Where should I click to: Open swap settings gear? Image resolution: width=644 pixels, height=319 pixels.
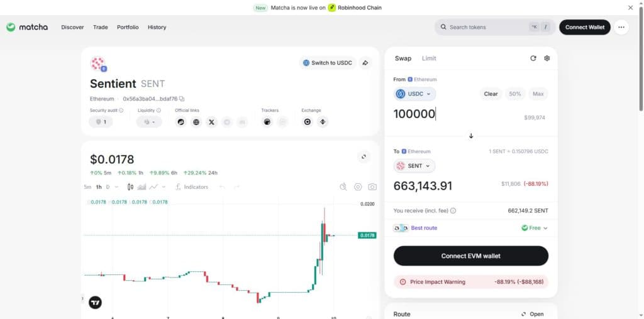coord(547,58)
